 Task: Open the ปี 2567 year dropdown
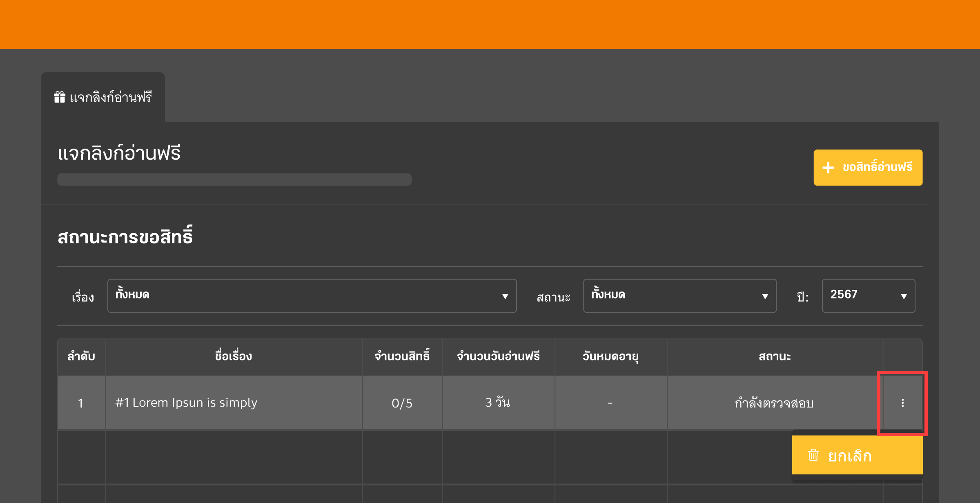868,296
